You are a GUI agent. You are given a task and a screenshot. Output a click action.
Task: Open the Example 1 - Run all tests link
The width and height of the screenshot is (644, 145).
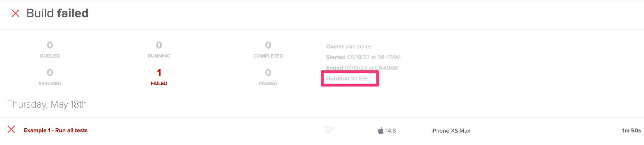pos(56,130)
